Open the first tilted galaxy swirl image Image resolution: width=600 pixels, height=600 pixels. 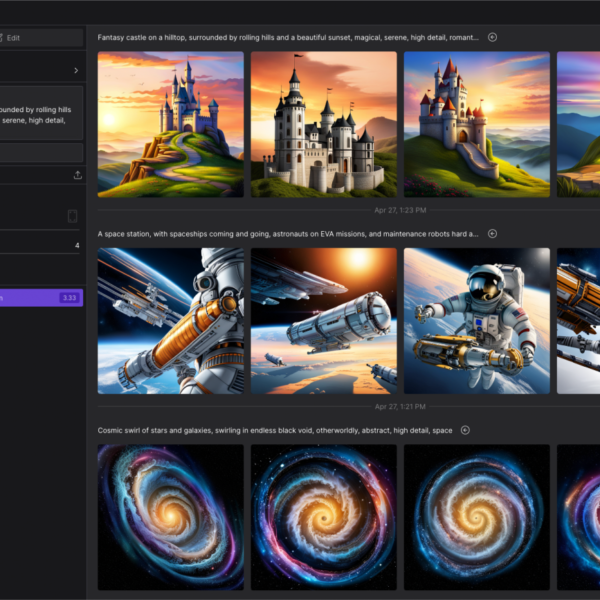[171, 517]
